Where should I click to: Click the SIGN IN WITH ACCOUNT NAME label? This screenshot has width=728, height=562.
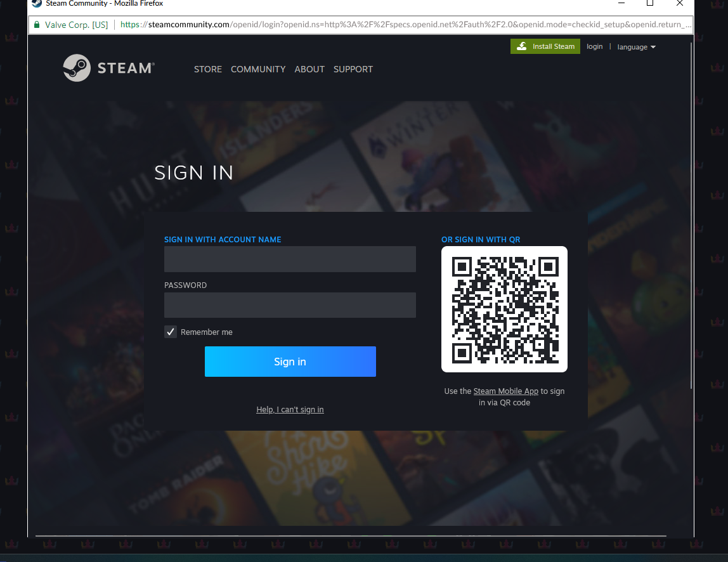(223, 240)
